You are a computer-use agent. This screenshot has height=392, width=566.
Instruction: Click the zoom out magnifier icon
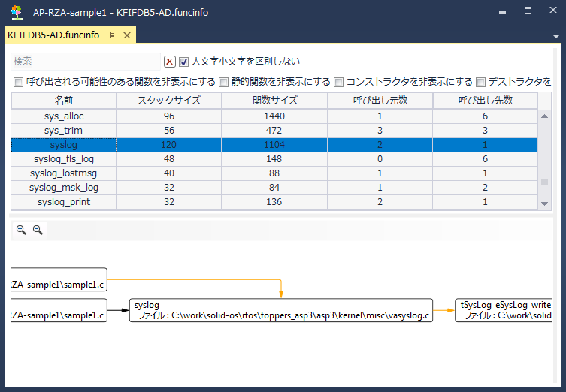37,231
